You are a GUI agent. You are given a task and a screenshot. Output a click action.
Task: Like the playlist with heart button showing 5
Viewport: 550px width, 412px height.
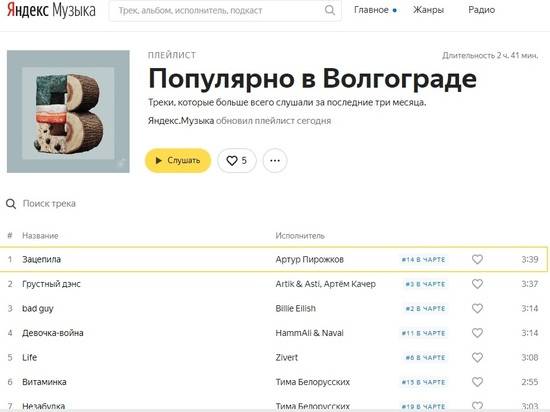pos(237,161)
